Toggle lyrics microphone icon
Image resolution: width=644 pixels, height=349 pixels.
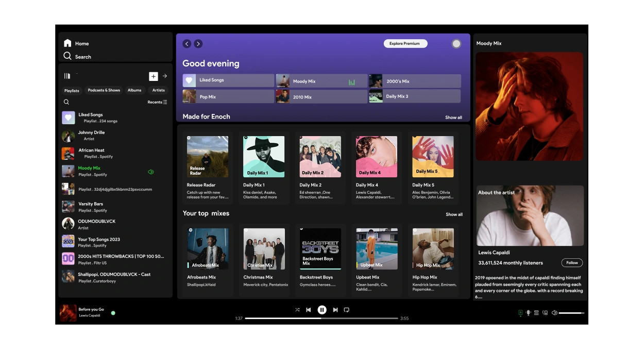coord(528,313)
